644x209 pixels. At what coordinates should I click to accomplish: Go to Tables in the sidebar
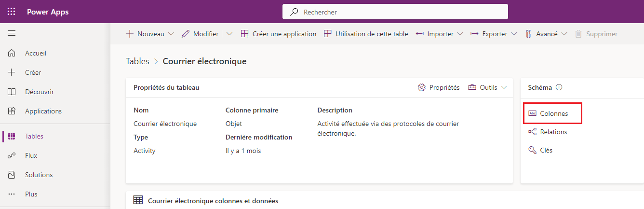click(x=55, y=136)
